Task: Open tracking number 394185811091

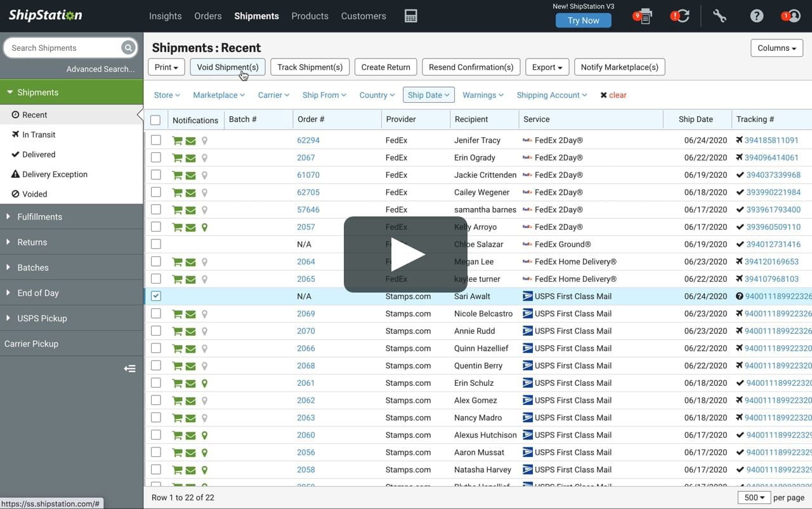Action: tap(771, 140)
